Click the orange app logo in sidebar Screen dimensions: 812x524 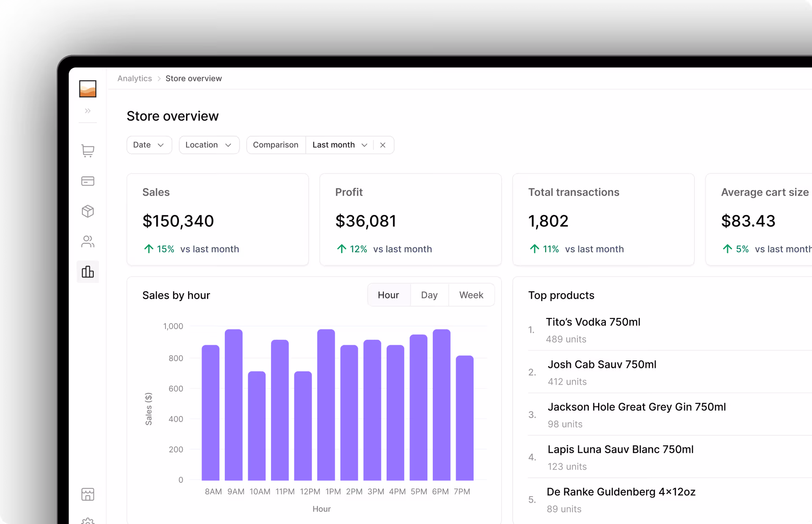(x=88, y=89)
